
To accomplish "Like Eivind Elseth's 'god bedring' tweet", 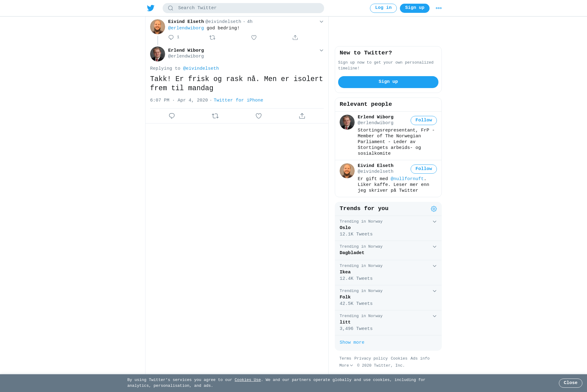I will (x=254, y=37).
